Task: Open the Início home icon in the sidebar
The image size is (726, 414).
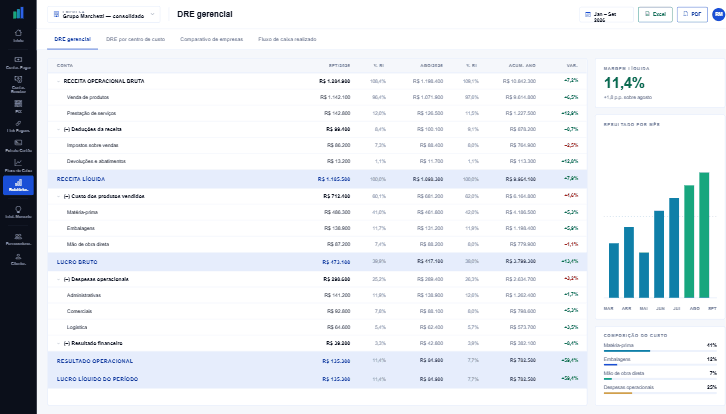Action: [x=18, y=36]
